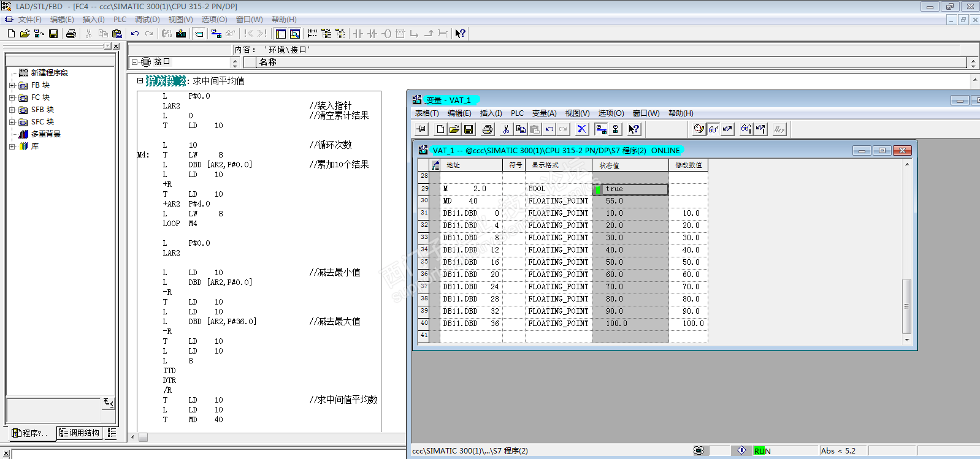980x459 pixels.
Task: Save FC4 with the LAD editor's floppy icon
Action: 53,34
